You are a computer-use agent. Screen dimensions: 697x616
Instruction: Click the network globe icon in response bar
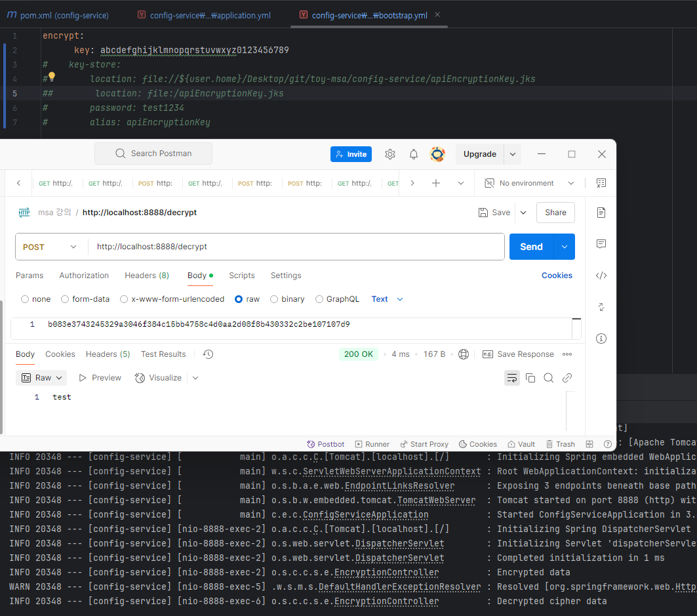tap(464, 354)
